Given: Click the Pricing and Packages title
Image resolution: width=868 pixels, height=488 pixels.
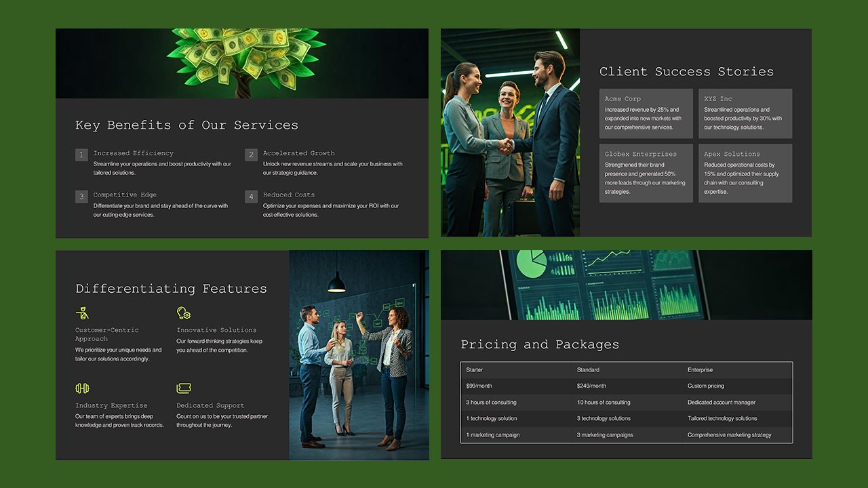Looking at the screenshot, I should tap(540, 345).
